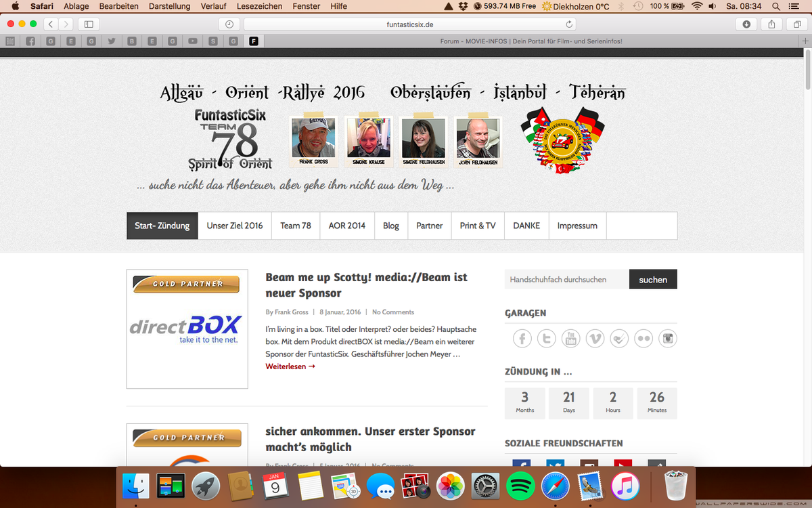The width and height of the screenshot is (812, 508).
Task: Open the Lesezeichen menu
Action: click(260, 6)
